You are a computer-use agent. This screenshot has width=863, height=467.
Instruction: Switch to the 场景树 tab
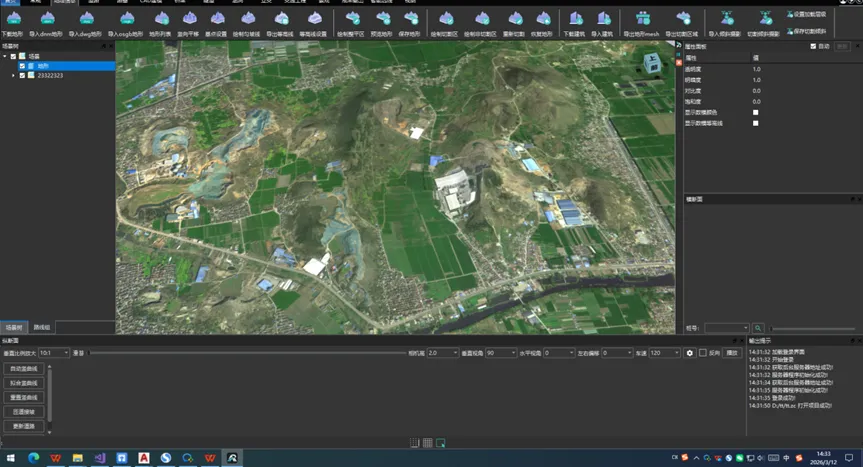coord(14,327)
